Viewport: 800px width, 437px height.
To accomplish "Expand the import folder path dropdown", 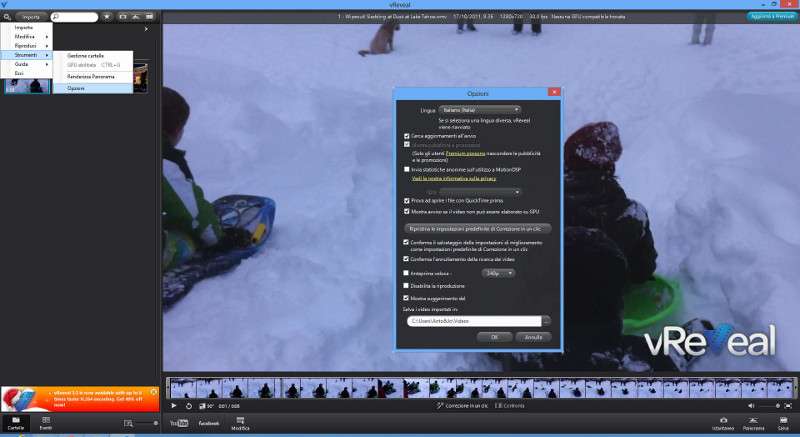I will coord(546,321).
